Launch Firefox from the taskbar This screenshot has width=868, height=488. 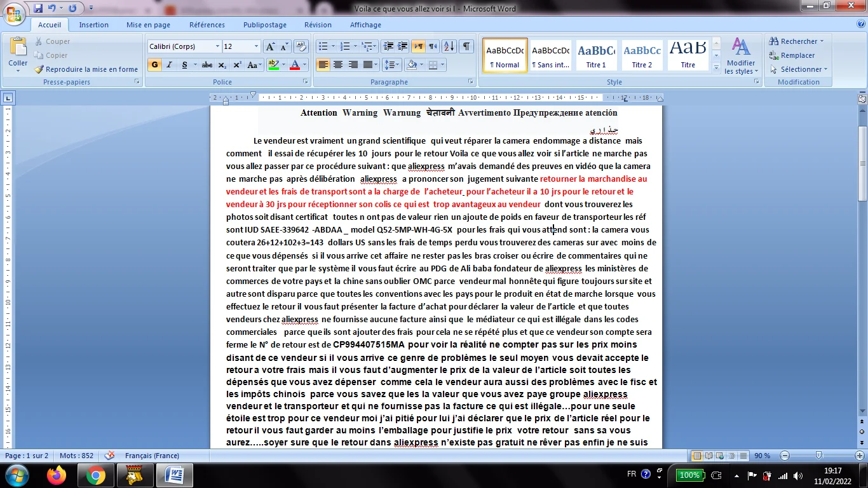click(57, 475)
